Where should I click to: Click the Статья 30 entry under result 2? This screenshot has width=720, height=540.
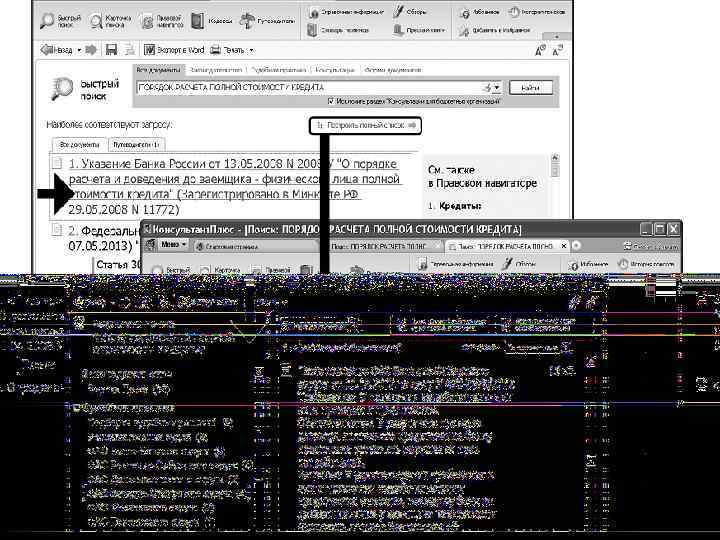(118, 264)
